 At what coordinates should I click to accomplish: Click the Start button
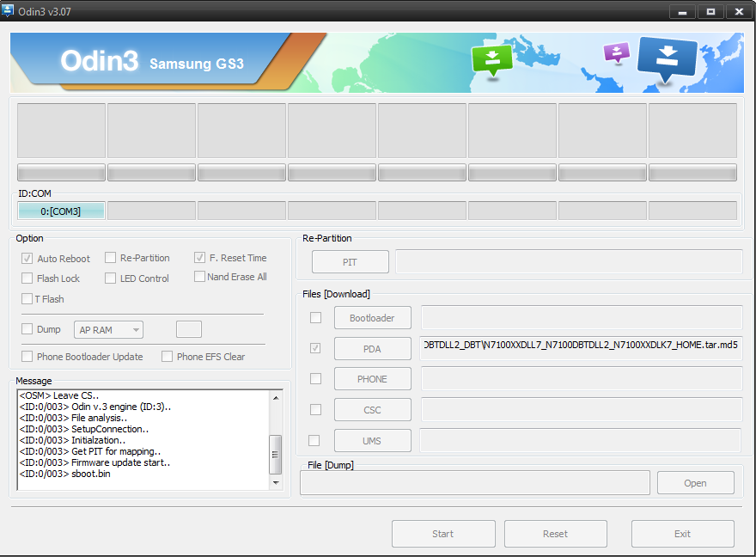443,534
